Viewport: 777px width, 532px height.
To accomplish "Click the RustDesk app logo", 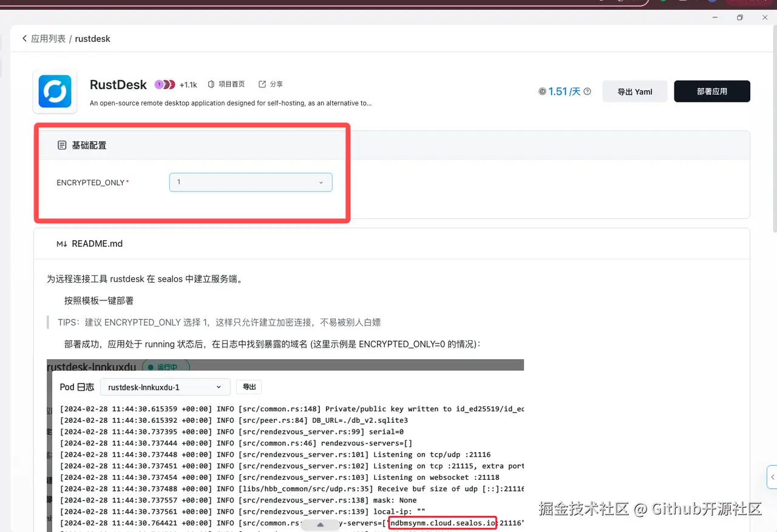I will 55,91.
